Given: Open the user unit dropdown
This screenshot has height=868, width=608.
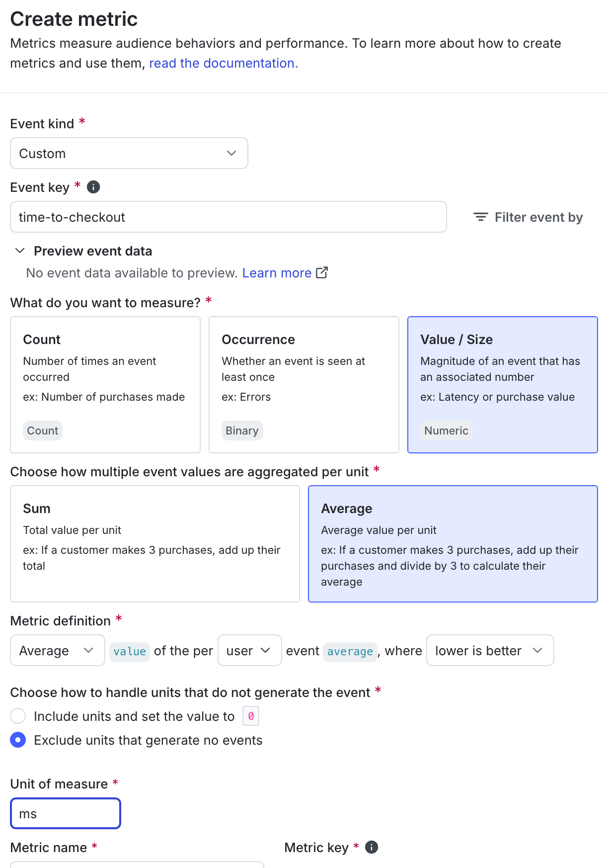Looking at the screenshot, I should coord(249,650).
